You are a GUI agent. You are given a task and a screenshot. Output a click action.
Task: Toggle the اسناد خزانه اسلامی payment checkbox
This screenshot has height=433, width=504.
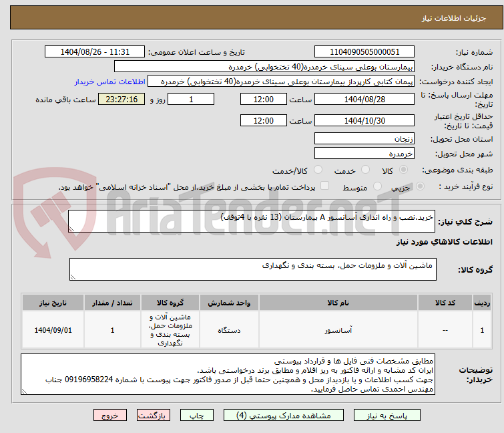[x=325, y=186]
